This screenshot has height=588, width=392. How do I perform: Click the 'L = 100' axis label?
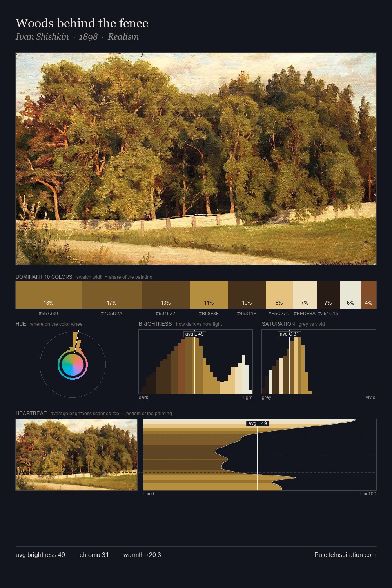click(368, 494)
